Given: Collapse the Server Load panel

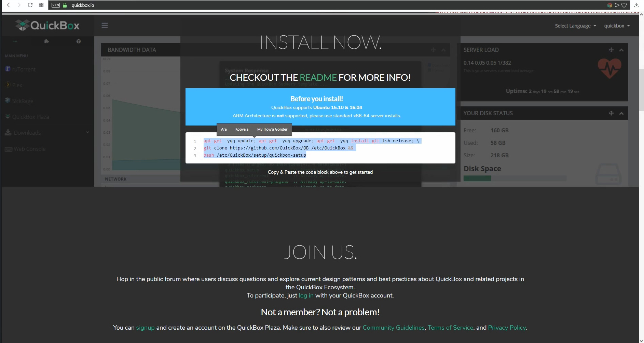Looking at the screenshot, I should tap(621, 50).
